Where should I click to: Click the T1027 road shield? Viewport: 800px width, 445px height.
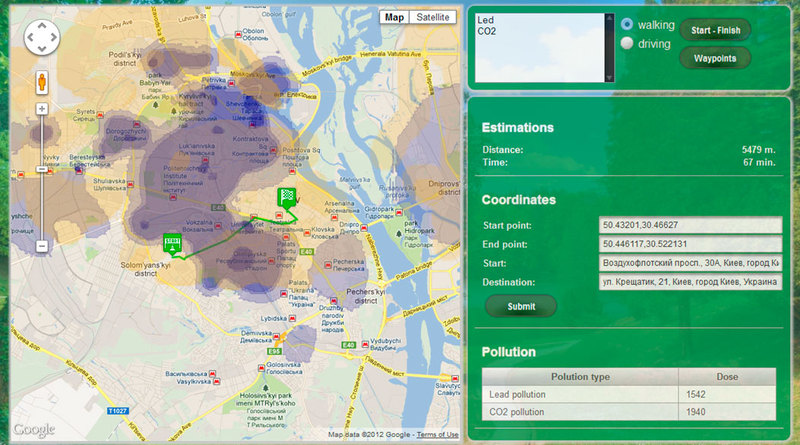pos(117,411)
